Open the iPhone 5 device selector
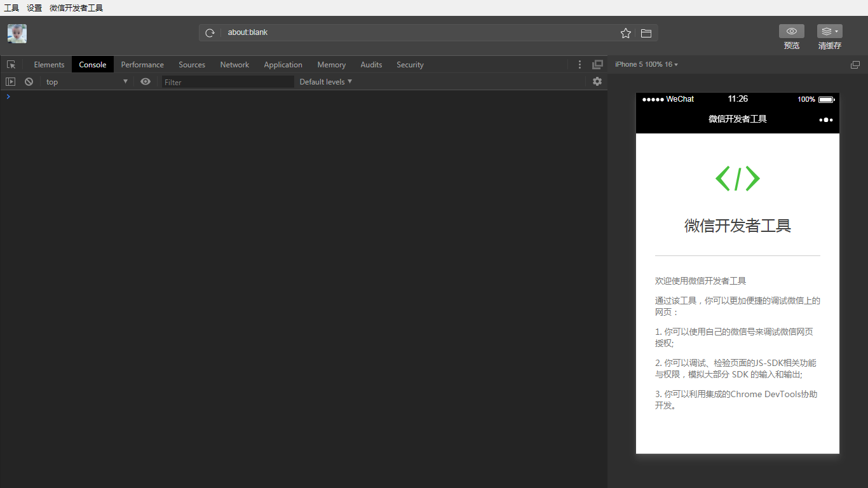The image size is (868, 488). (x=646, y=65)
